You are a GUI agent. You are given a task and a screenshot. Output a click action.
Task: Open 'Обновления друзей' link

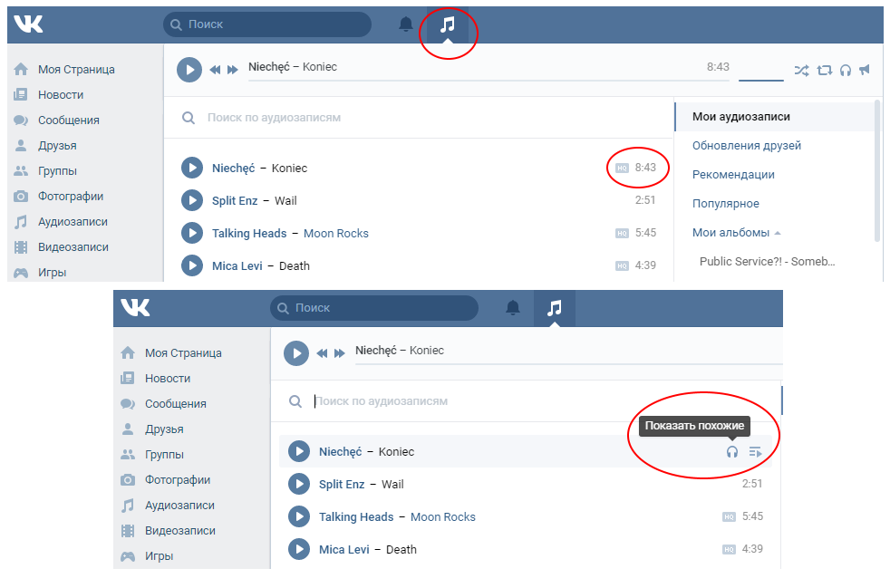pos(746,146)
